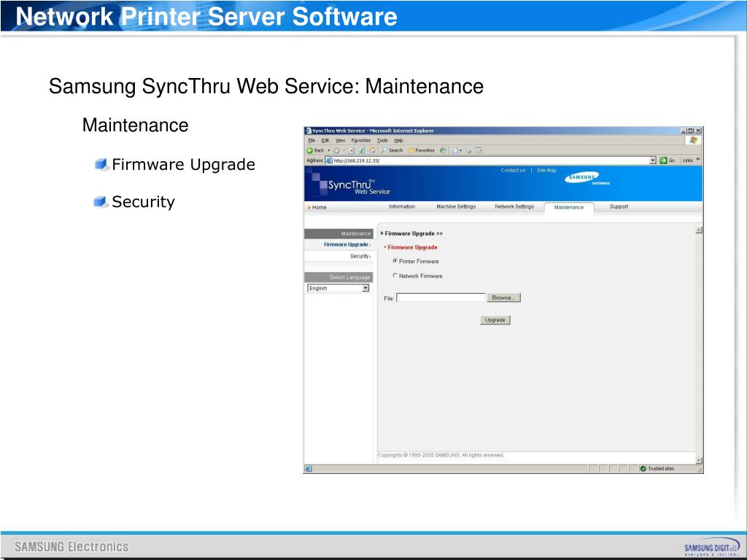Screen dimensions: 747x560
Task: Click the Maintenance sidebar header
Action: (x=338, y=233)
